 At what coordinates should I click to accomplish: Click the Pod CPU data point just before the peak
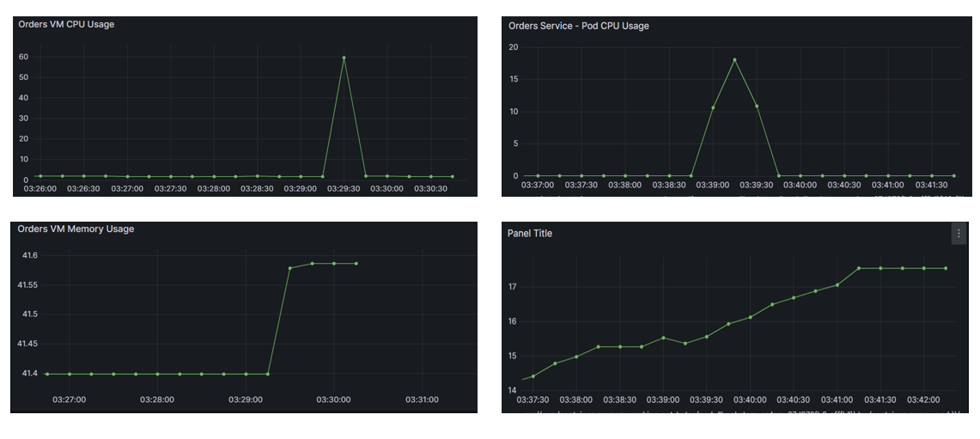[x=713, y=107]
